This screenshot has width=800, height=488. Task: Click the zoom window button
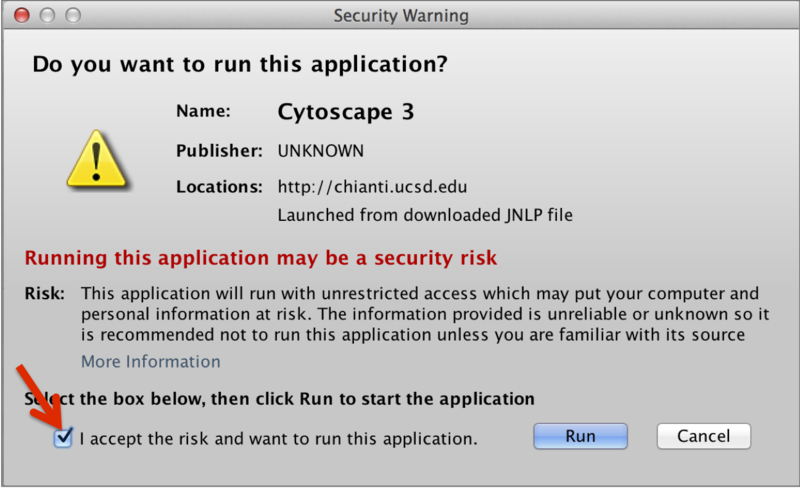click(x=73, y=15)
